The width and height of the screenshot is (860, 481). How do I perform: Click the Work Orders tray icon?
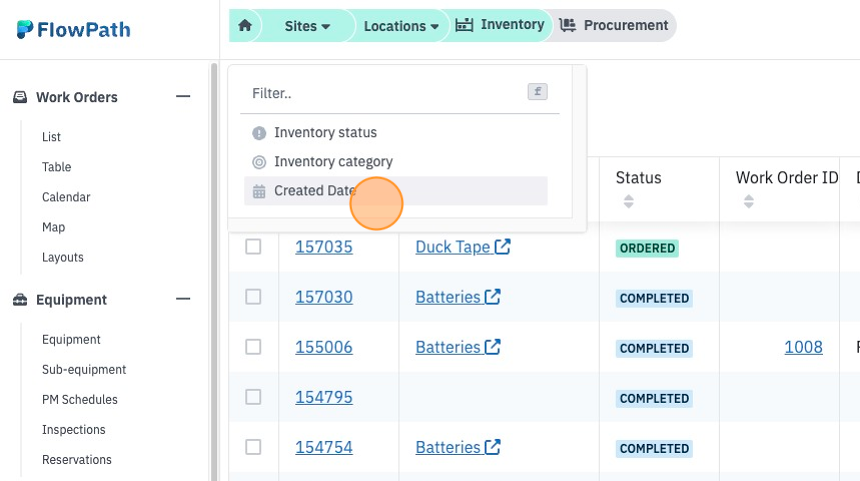[x=20, y=97]
